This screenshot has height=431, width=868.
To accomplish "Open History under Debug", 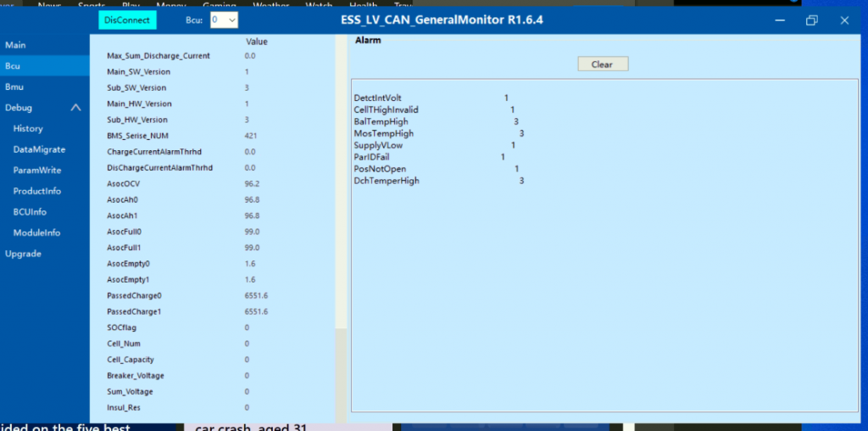I will coord(28,128).
